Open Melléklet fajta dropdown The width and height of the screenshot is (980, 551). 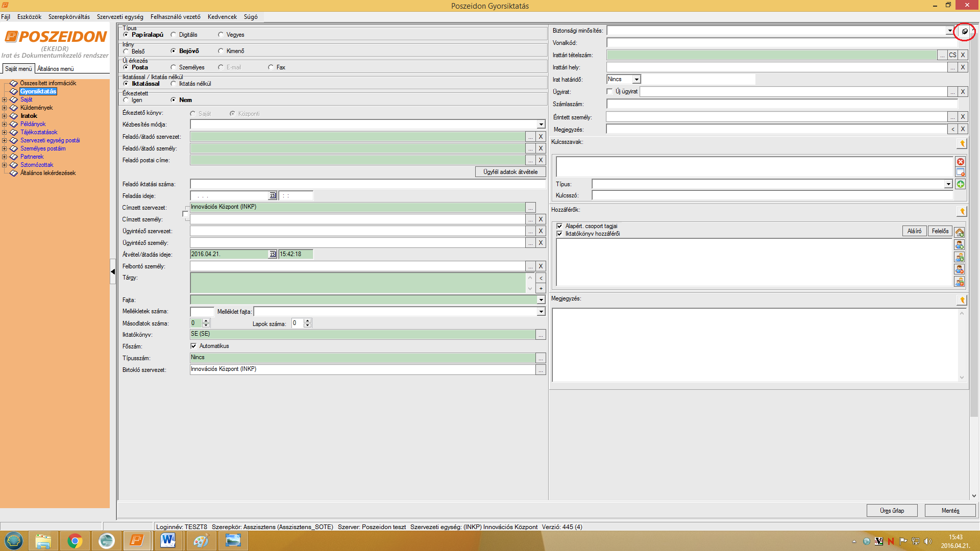[541, 312]
